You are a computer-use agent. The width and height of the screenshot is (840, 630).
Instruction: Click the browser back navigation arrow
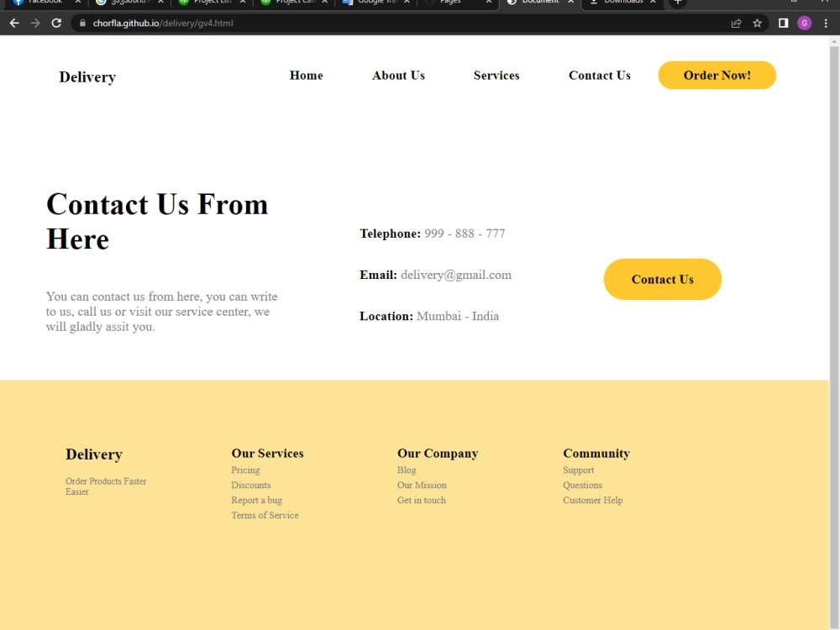click(13, 23)
